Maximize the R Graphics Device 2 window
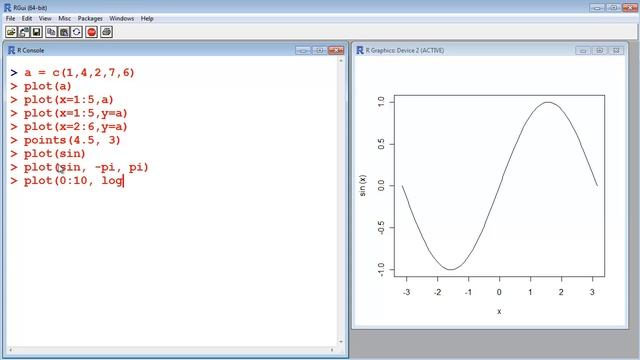 click(x=599, y=50)
